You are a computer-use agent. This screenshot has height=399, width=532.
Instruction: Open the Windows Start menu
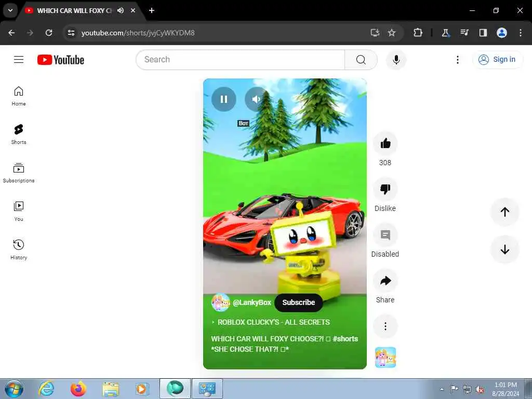coord(14,389)
